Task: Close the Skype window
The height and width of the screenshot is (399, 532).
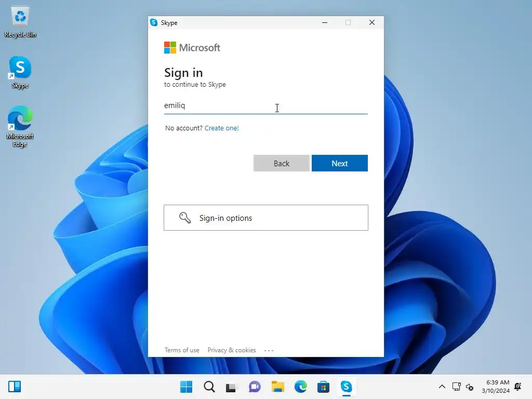Action: pyautogui.click(x=372, y=22)
